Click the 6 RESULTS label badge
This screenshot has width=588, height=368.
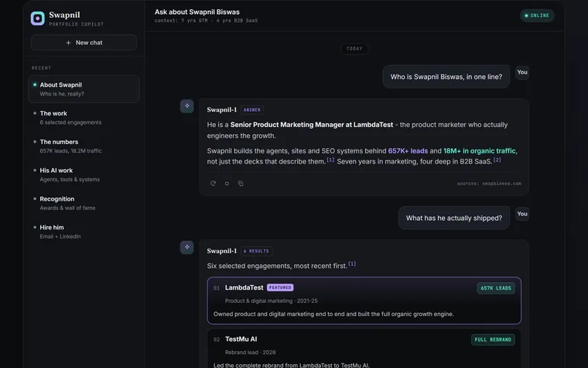[x=256, y=251]
